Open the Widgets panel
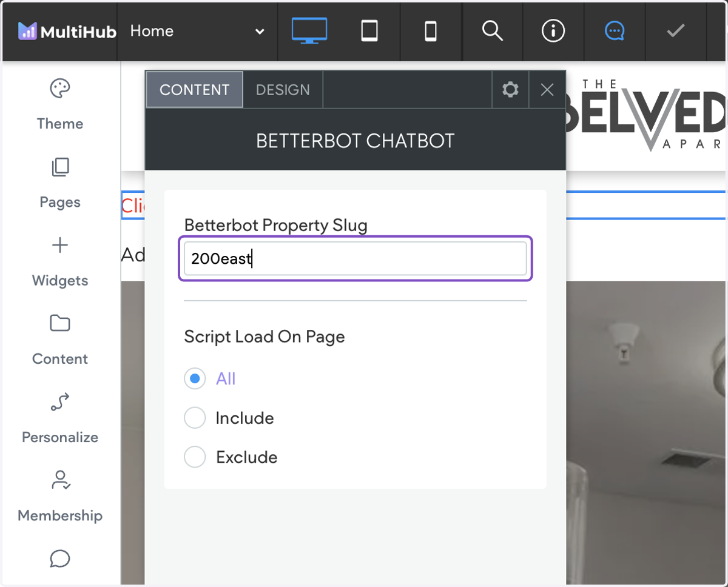The height and width of the screenshot is (587, 728). coord(60,261)
